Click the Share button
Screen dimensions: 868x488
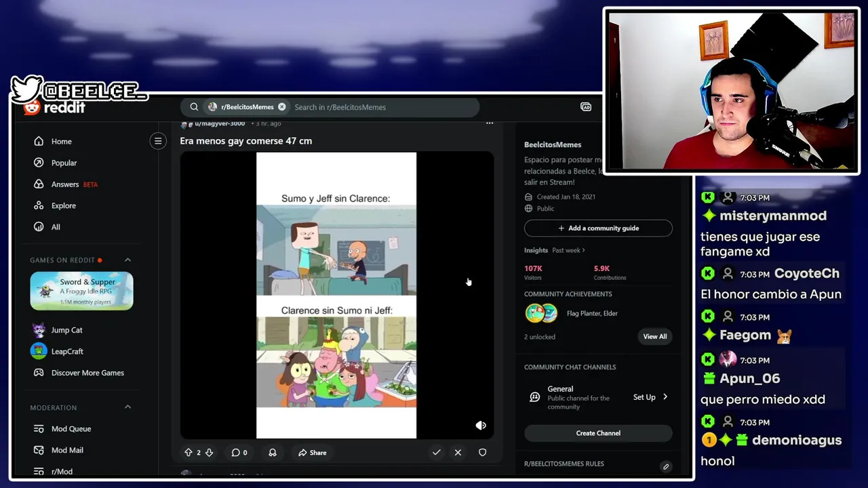coord(313,453)
